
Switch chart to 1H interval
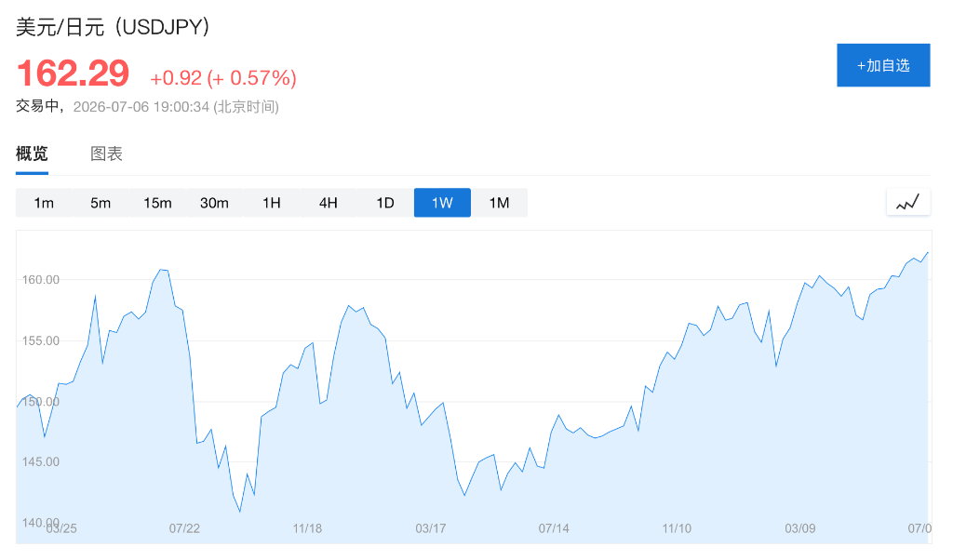tap(272, 203)
